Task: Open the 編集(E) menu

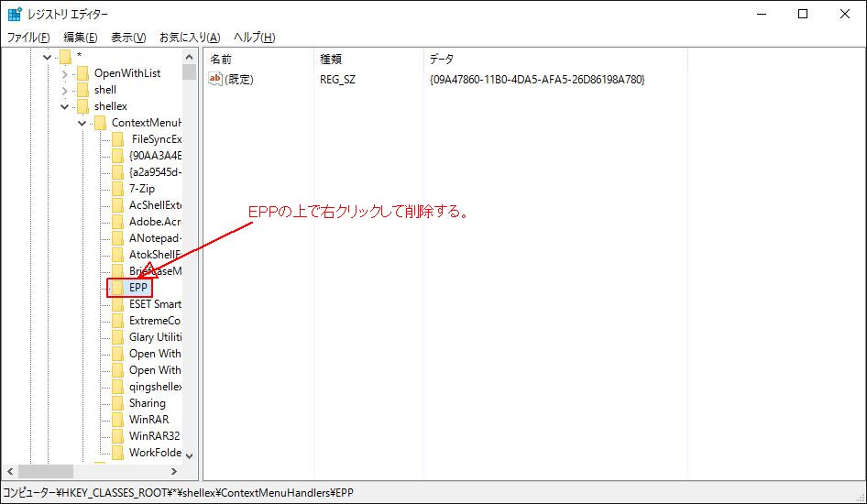Action: pos(80,38)
